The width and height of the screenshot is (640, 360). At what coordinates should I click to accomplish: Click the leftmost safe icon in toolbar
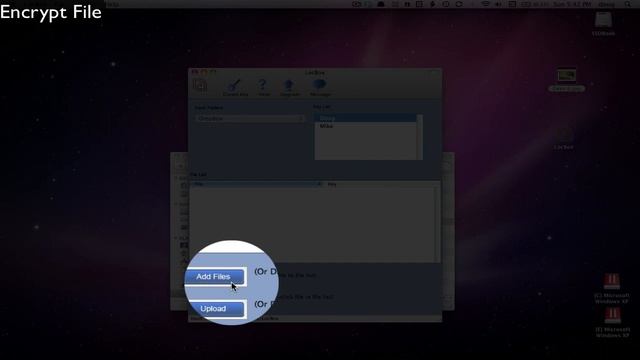pyautogui.click(x=200, y=86)
